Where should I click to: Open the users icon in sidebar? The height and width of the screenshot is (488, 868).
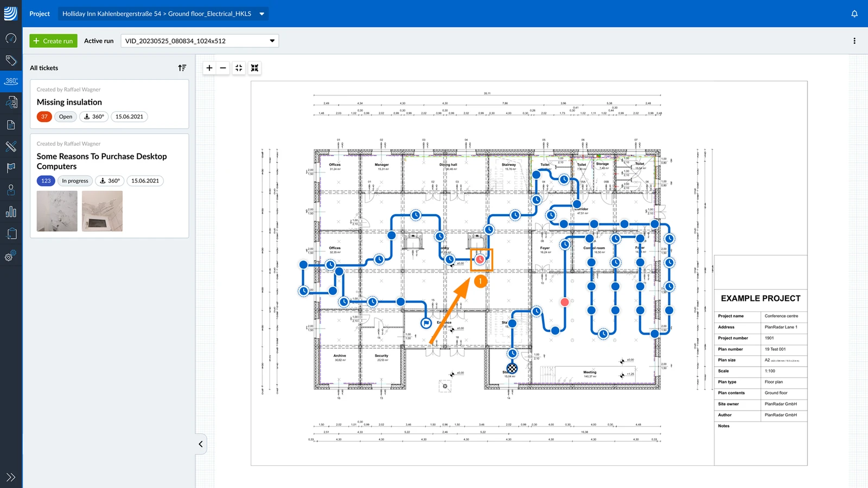tap(11, 190)
